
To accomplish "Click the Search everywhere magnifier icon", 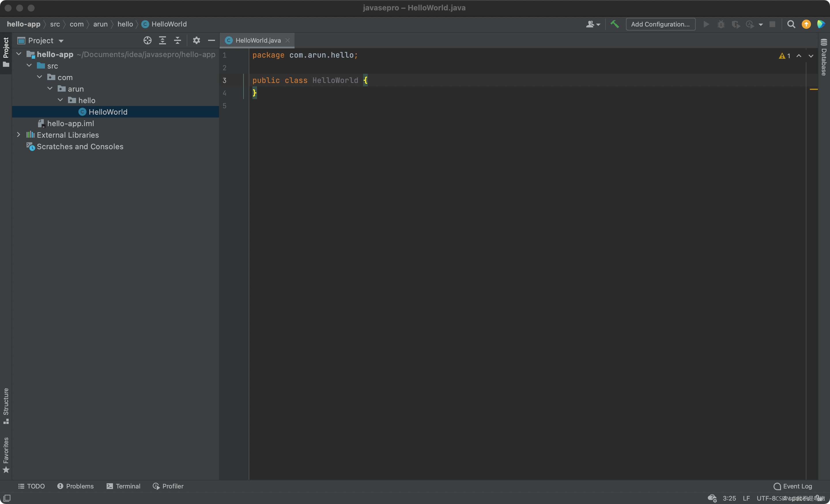I will [791, 24].
